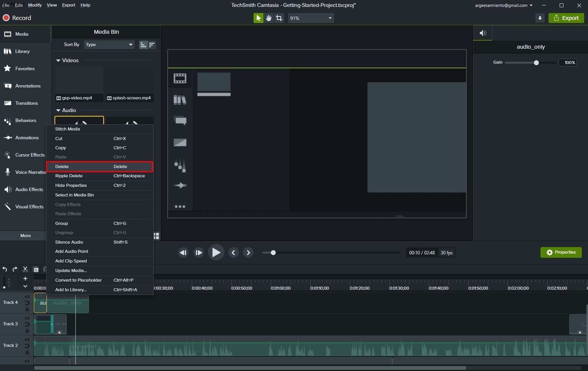Select the Edit arrow mode tool

pos(259,18)
